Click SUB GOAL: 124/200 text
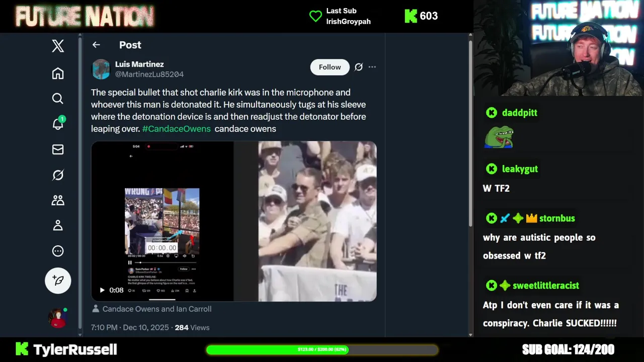Screen dimensions: 644x362 click(568, 349)
